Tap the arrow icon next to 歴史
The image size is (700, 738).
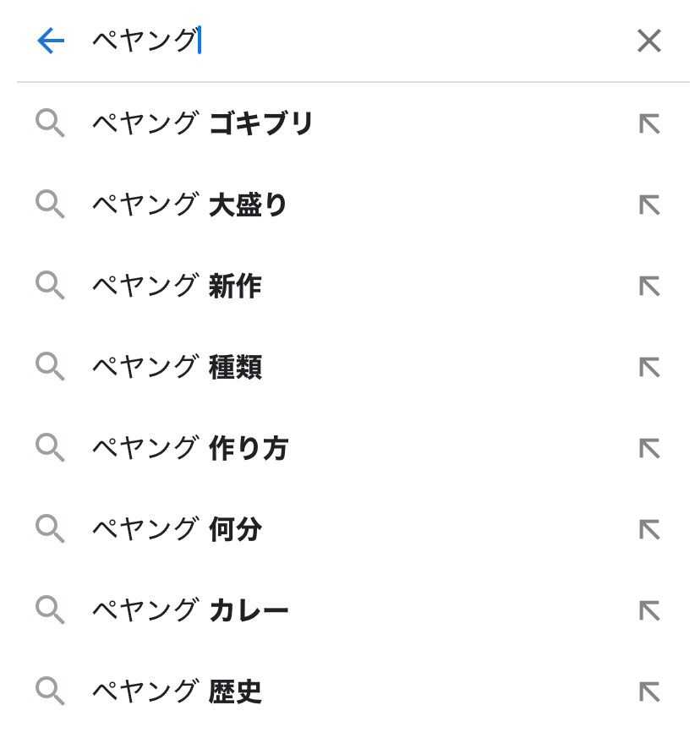648,692
